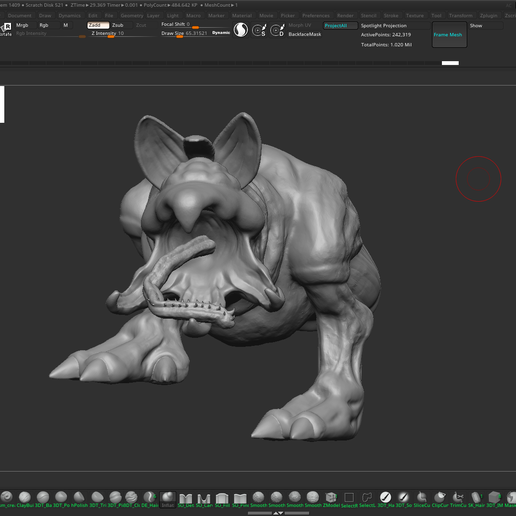Click the large round S icon
Viewport: 516px width, 516px height.
pos(241,30)
